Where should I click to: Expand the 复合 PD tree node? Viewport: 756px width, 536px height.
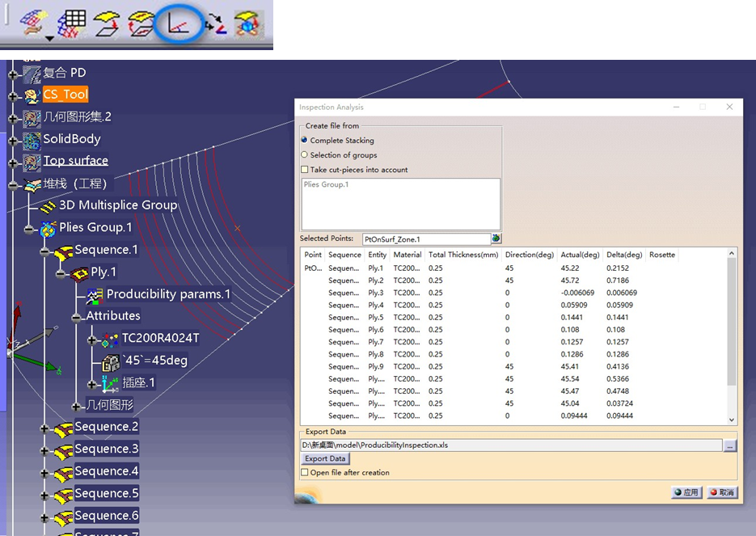click(x=13, y=74)
